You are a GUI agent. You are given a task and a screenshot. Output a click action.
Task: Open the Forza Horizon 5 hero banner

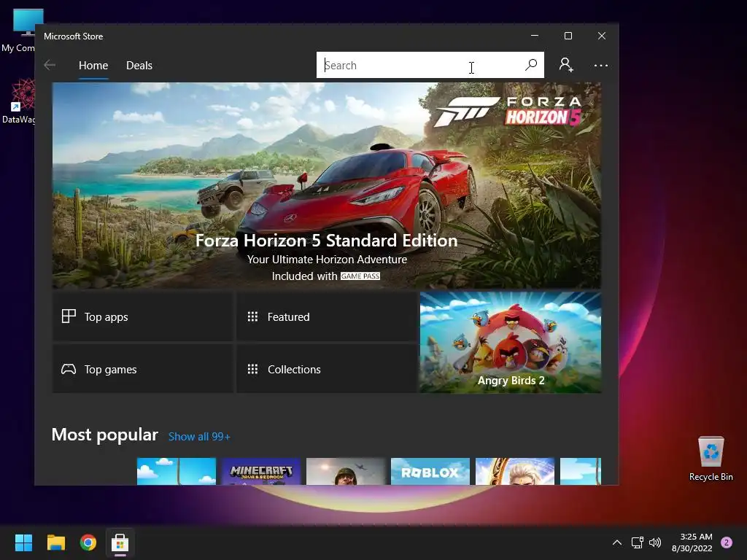coord(326,186)
